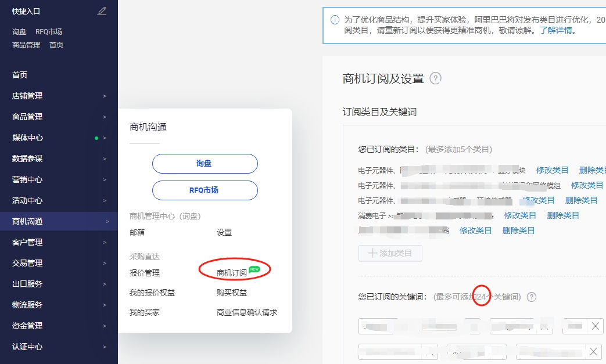Open 我的买家 in flyout menu
The image size is (606, 364).
(145, 312)
